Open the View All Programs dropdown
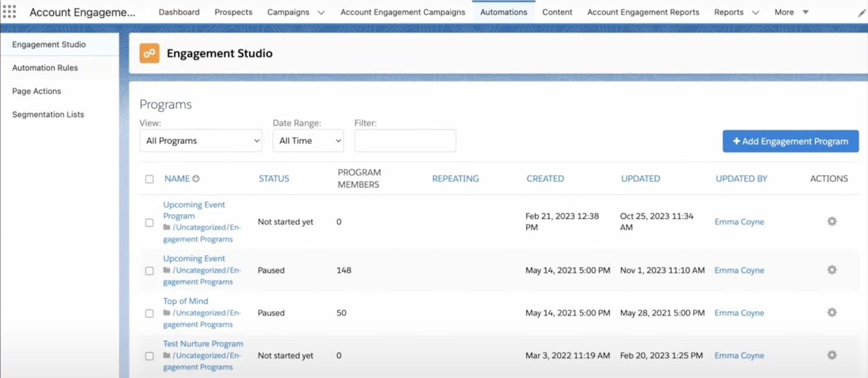The image size is (868, 378). pyautogui.click(x=201, y=141)
